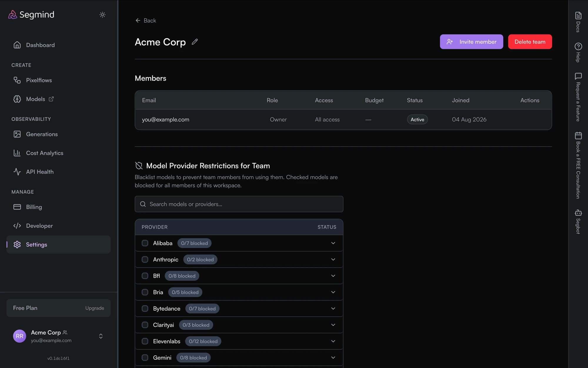Open API Health page

59,172
